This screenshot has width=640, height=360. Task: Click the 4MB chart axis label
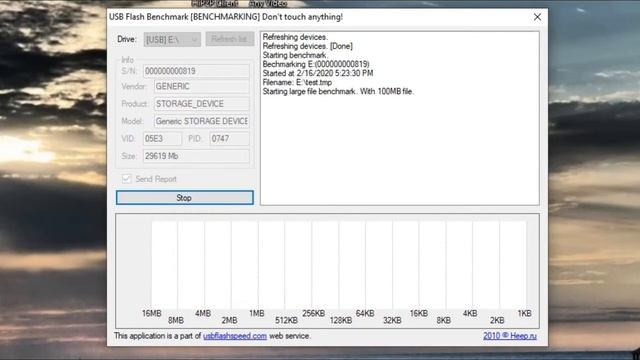point(203,313)
